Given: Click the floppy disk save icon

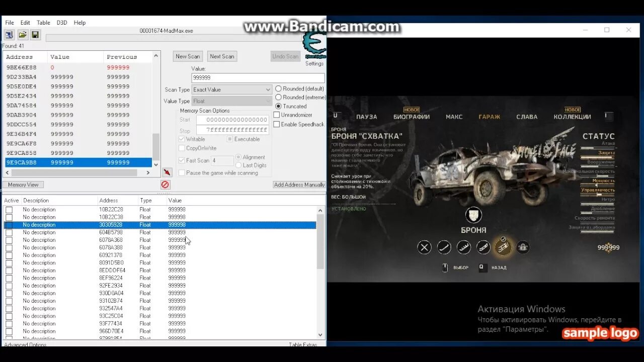Looking at the screenshot, I should point(35,35).
